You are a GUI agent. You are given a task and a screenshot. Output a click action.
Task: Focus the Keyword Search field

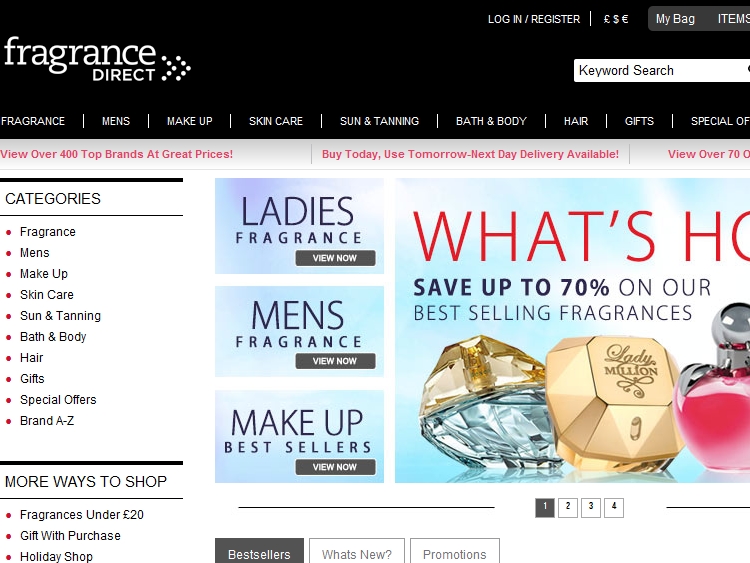(662, 70)
